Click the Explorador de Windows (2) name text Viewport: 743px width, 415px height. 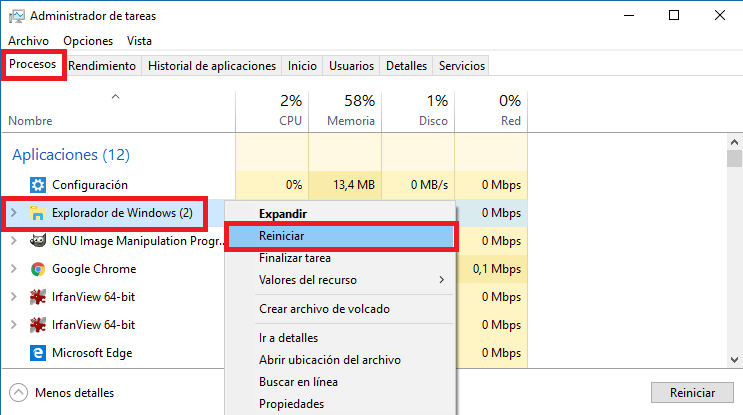[122, 213]
